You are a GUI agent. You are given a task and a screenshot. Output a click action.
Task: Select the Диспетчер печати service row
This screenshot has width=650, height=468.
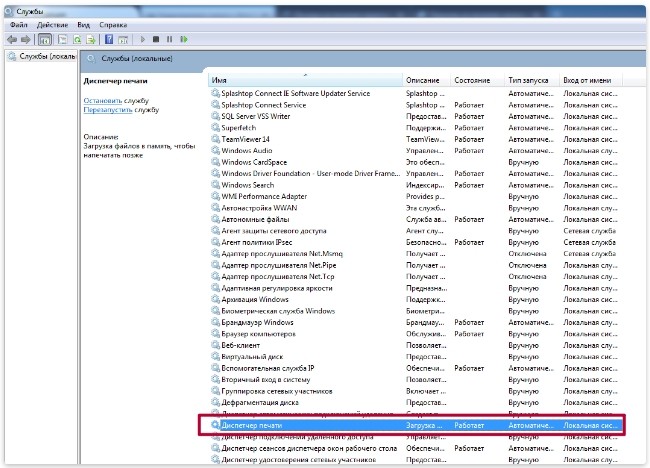click(x=416, y=425)
